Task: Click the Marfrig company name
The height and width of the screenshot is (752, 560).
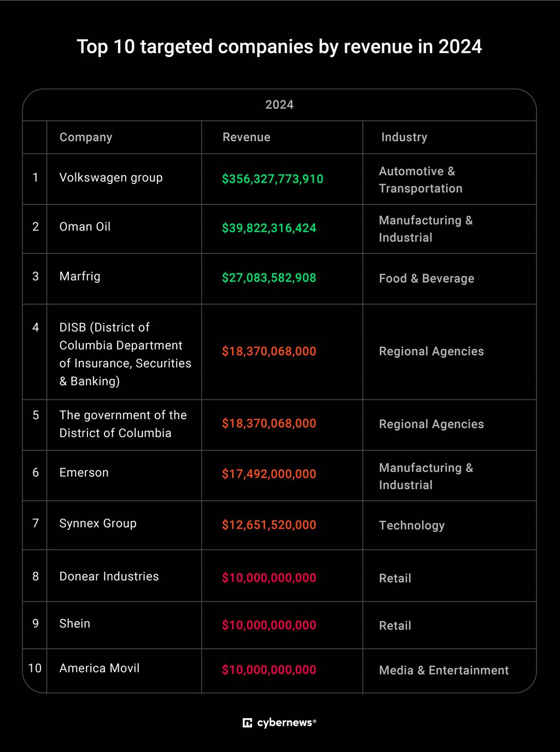Action: (80, 276)
